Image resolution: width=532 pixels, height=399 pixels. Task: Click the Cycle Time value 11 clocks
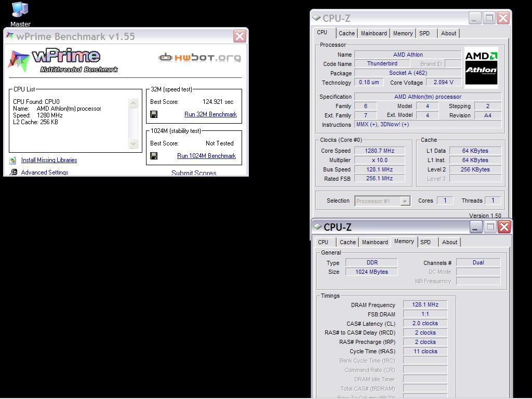(425, 352)
